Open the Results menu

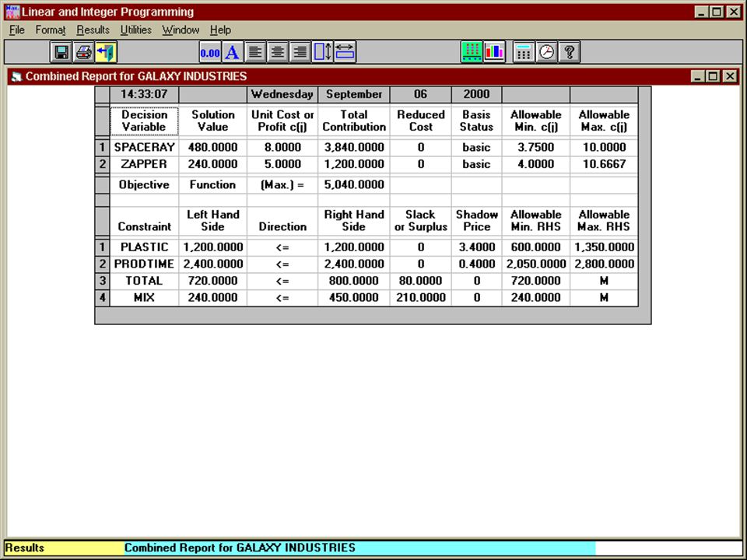tap(93, 30)
